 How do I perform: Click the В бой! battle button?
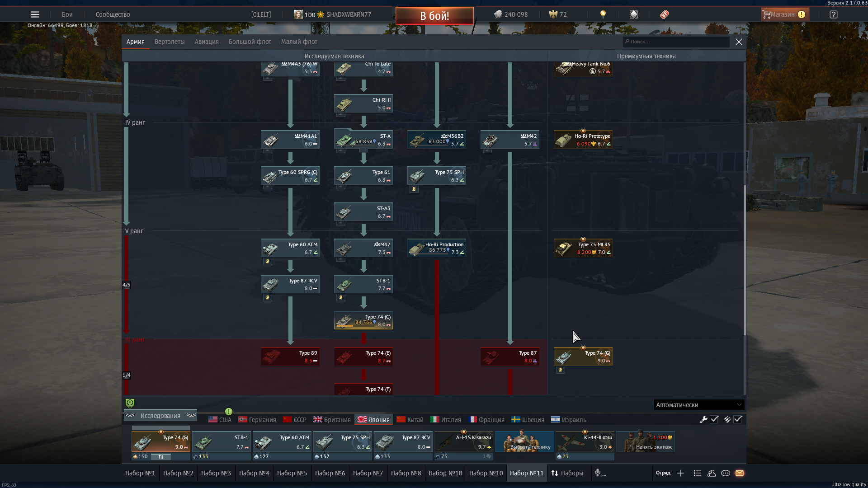pyautogui.click(x=434, y=16)
